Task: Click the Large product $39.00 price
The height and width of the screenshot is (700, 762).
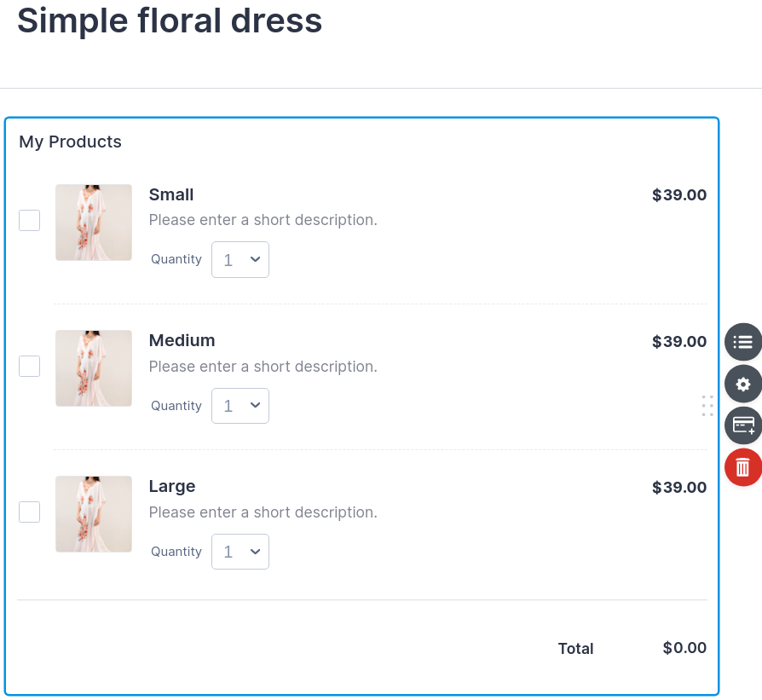Action: [x=678, y=488]
